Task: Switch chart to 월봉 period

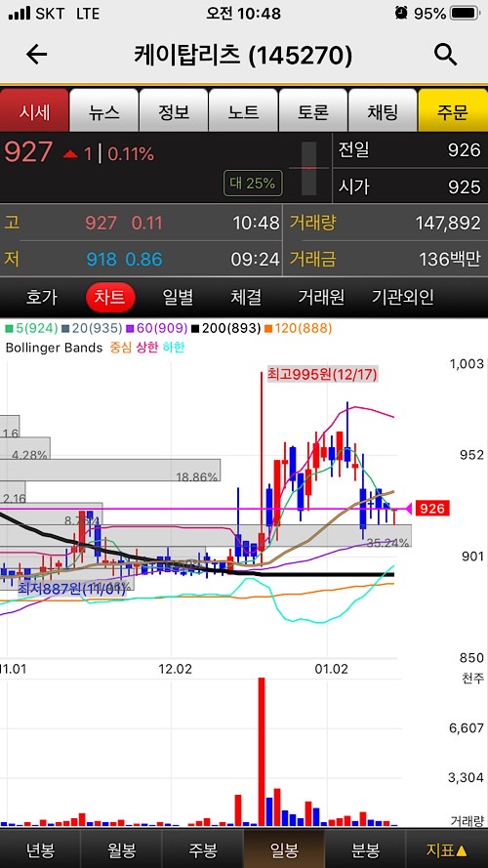Action: (x=122, y=849)
